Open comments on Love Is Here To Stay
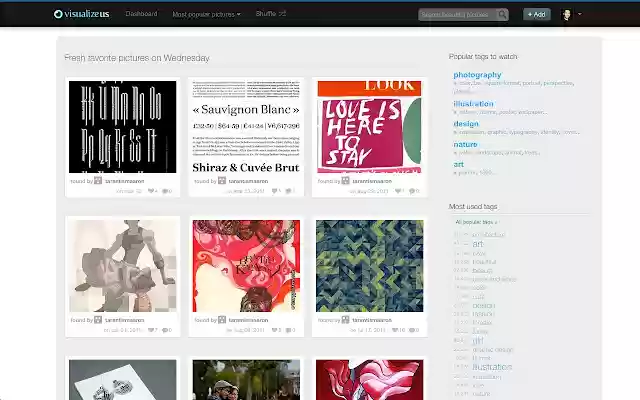This screenshot has width=640, height=400. pyautogui.click(x=414, y=191)
